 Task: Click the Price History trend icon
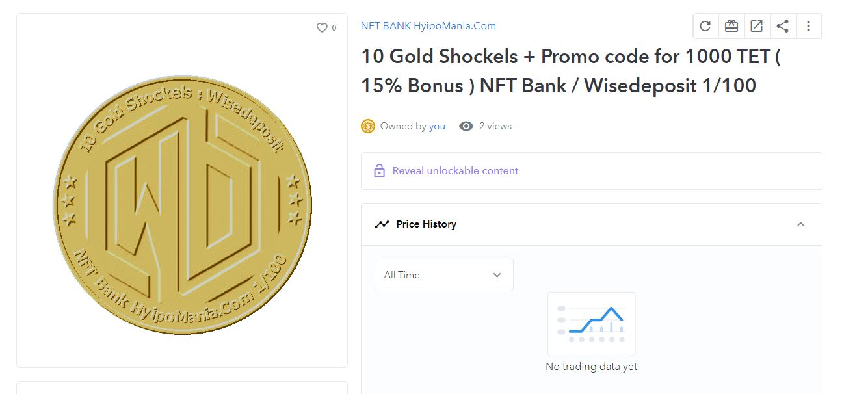click(x=382, y=224)
